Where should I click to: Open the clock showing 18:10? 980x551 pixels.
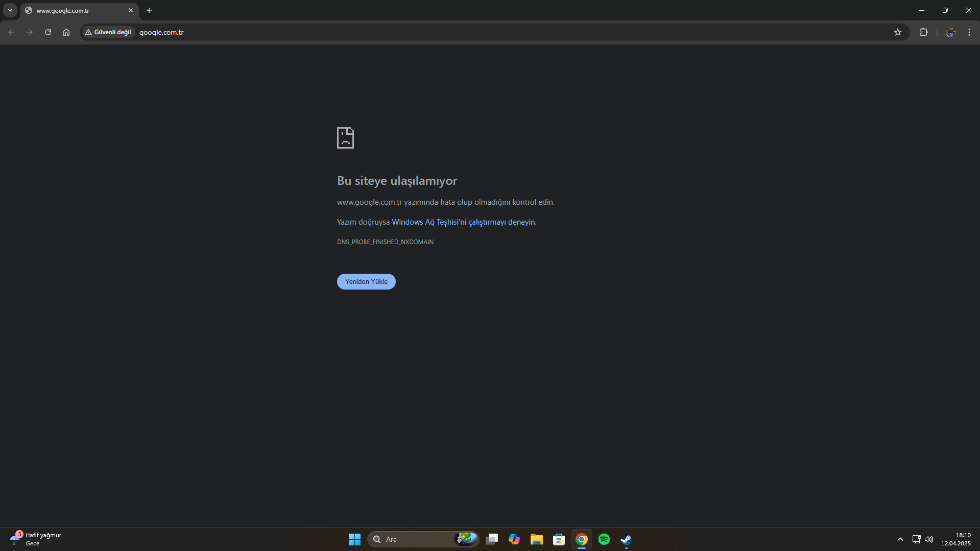pos(956,539)
